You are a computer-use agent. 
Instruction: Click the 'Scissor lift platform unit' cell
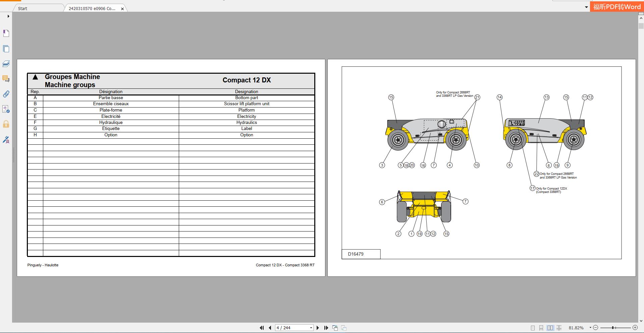point(247,104)
